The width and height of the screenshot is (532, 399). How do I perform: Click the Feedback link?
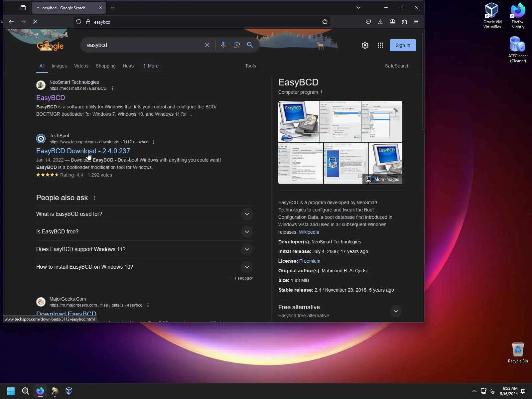click(244, 278)
